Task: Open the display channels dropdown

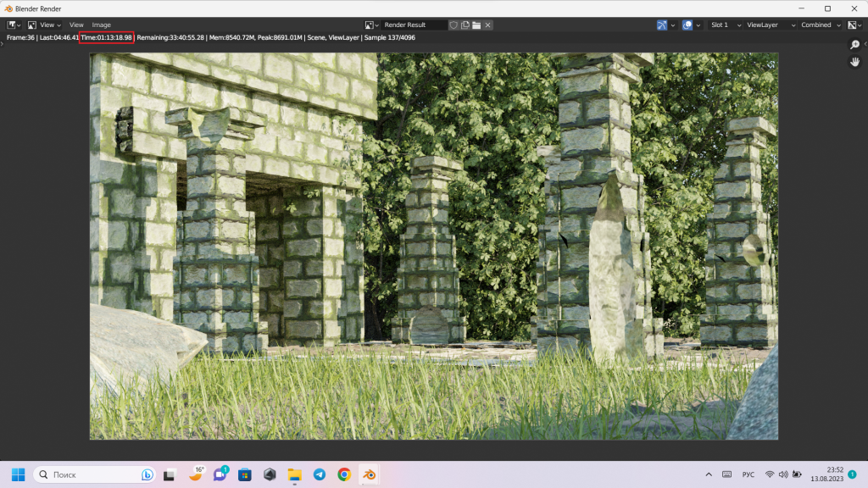Action: [x=854, y=25]
